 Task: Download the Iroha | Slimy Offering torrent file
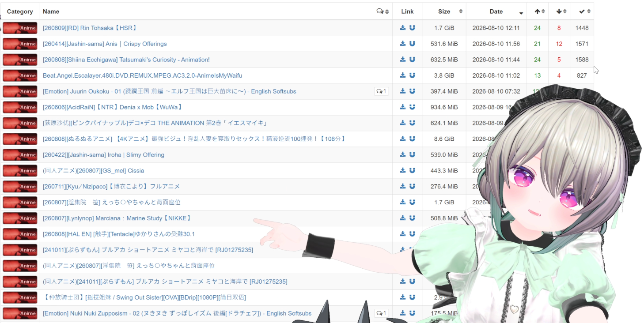click(x=403, y=155)
